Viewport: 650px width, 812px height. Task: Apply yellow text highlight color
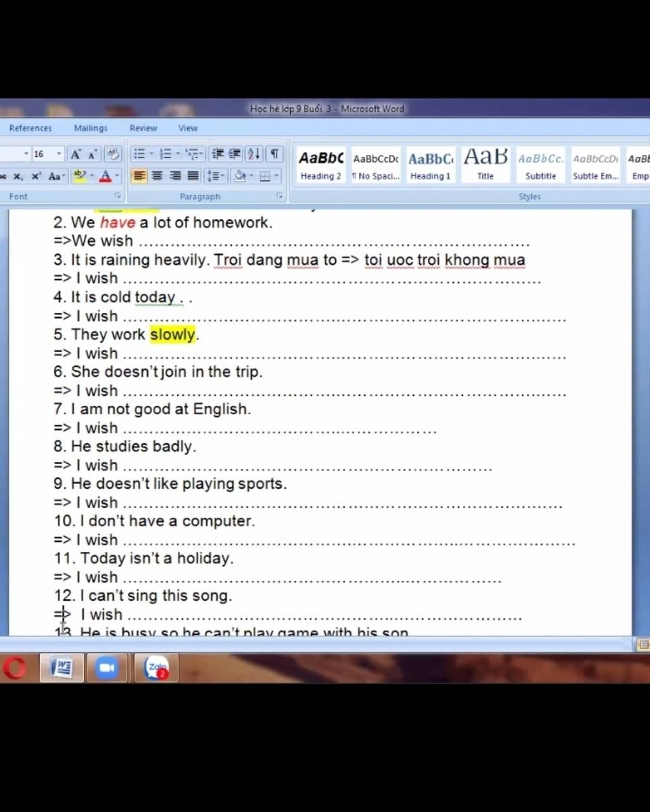[x=79, y=176]
